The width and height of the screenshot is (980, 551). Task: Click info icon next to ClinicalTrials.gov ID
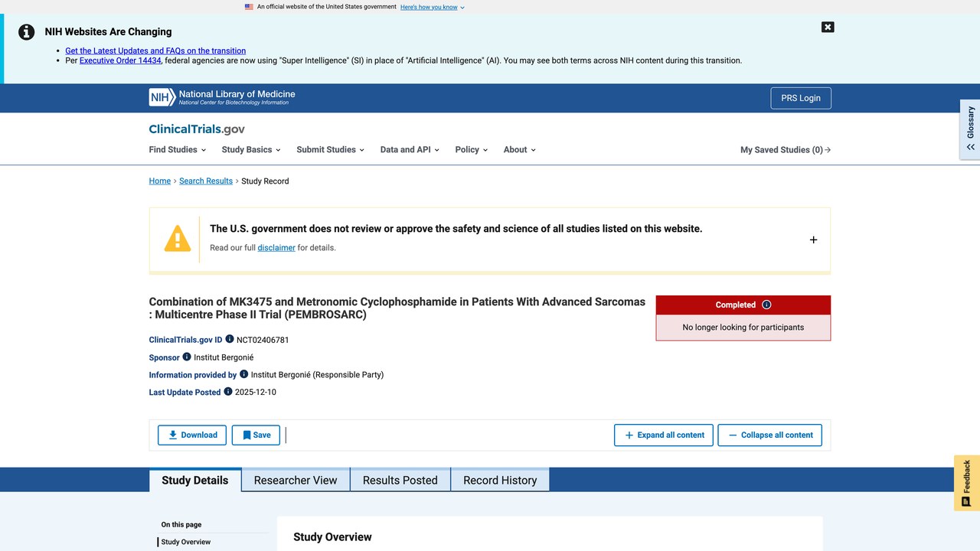[x=230, y=339]
